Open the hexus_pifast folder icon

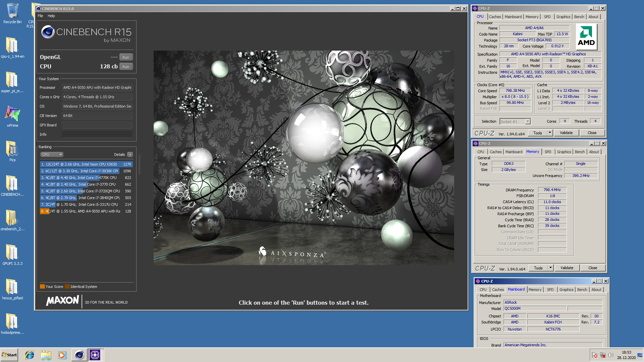[12, 289]
